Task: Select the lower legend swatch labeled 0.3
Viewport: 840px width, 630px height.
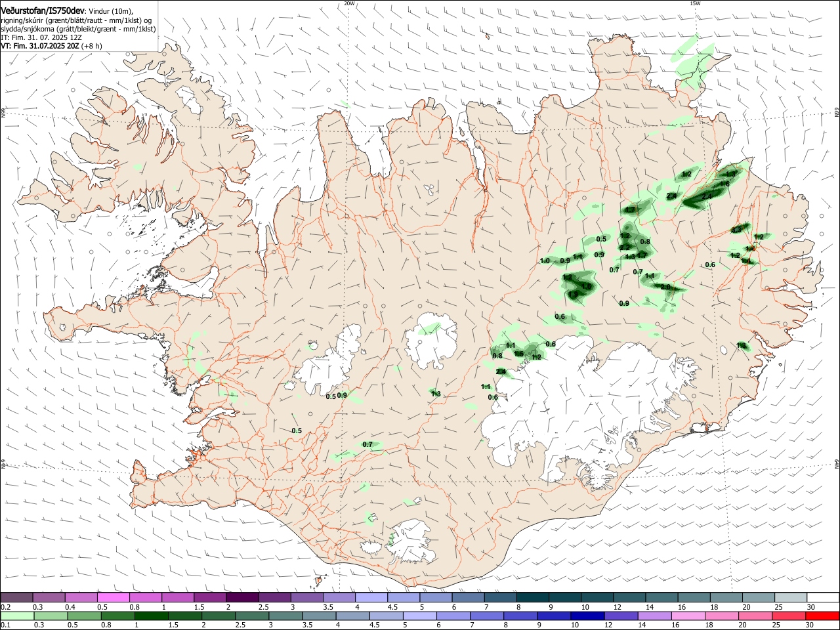Action: pyautogui.click(x=51, y=616)
